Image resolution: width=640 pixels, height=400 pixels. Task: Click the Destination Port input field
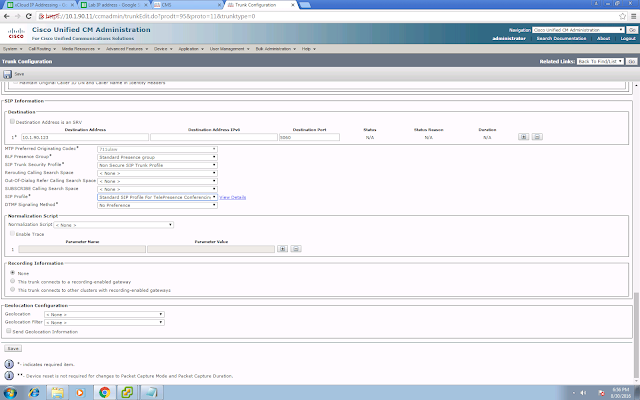[309, 138]
